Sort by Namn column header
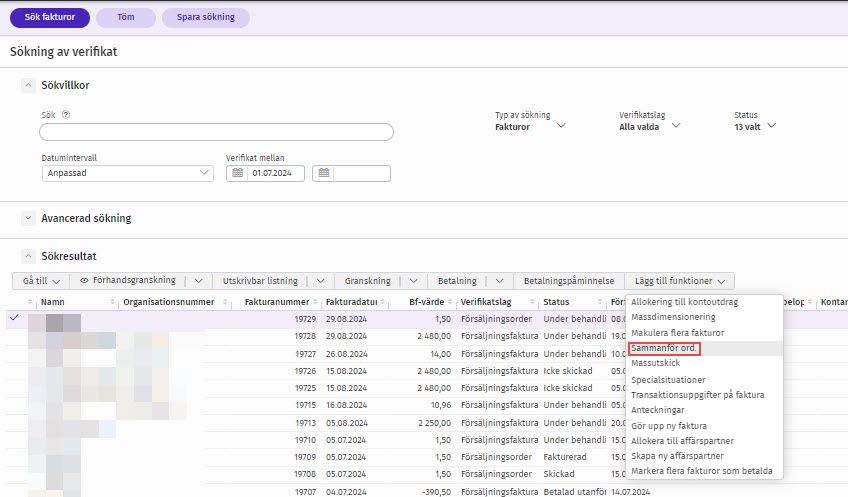 pos(52,302)
